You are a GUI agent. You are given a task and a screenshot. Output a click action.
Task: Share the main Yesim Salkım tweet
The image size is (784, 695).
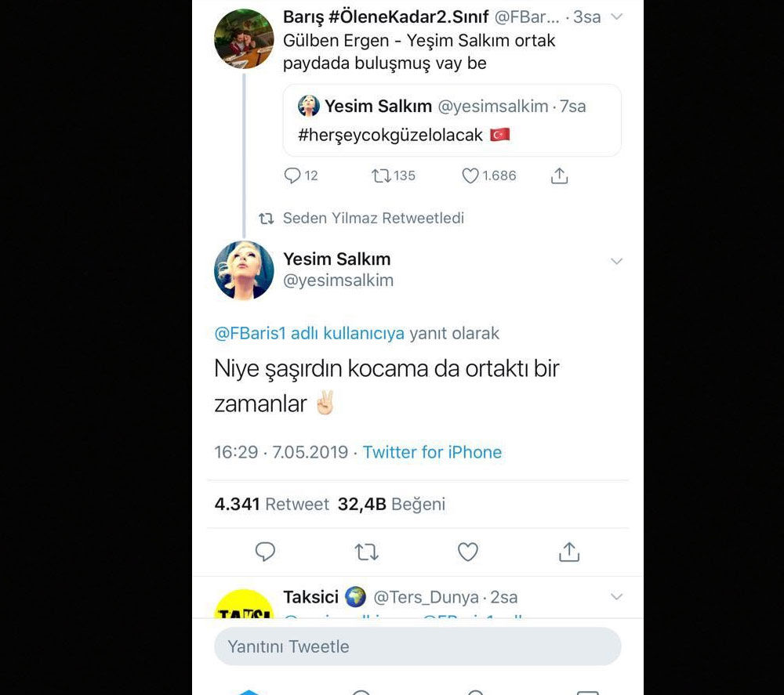coord(569,552)
